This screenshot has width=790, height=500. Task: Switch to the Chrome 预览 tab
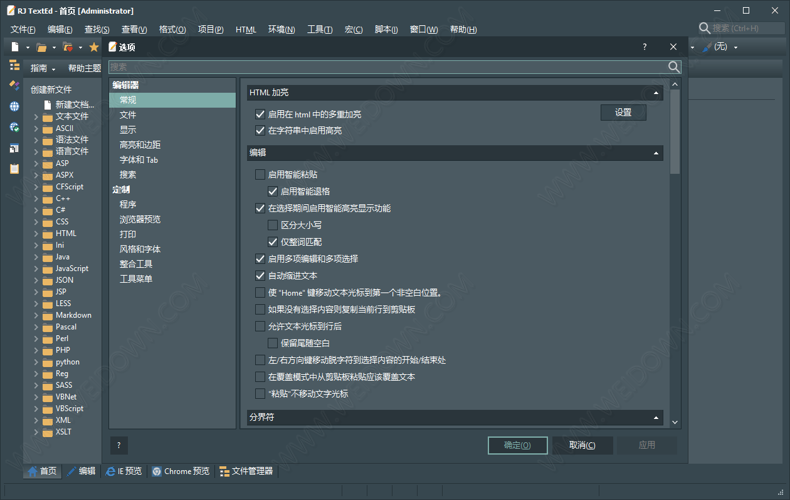click(x=180, y=471)
